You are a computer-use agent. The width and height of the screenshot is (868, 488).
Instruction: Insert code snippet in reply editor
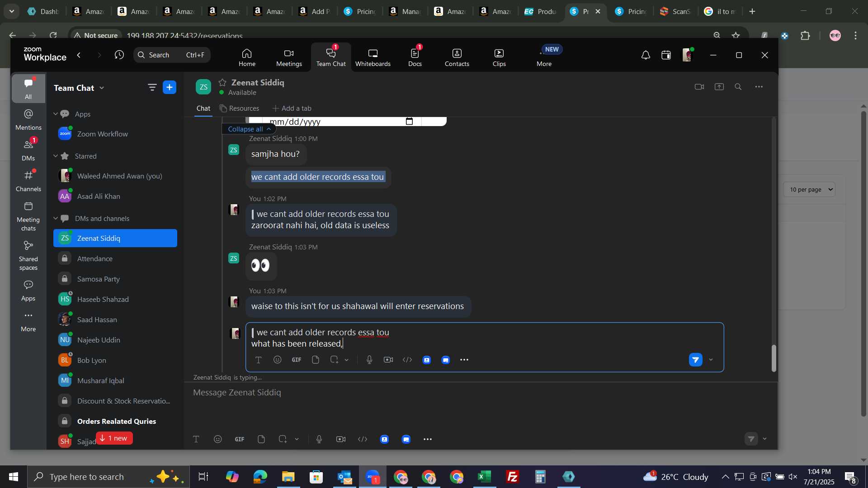[x=407, y=360]
